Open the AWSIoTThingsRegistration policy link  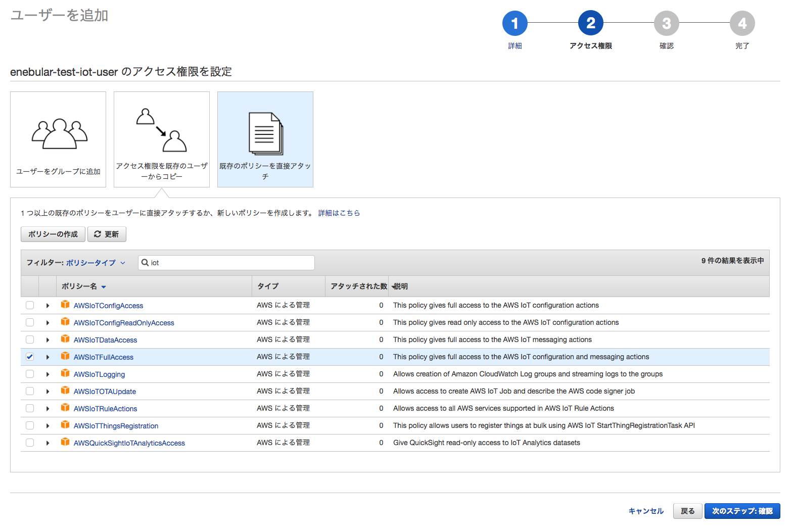116,426
